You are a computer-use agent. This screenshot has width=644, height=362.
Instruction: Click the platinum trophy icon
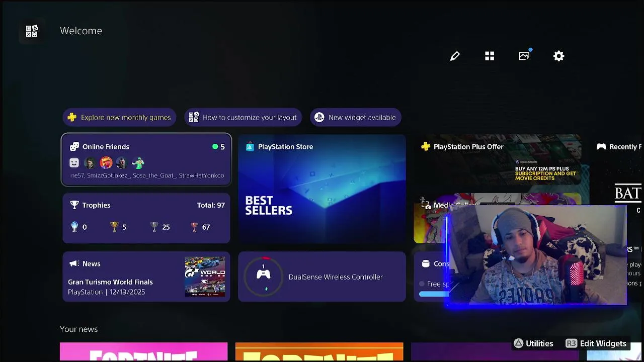click(x=74, y=227)
